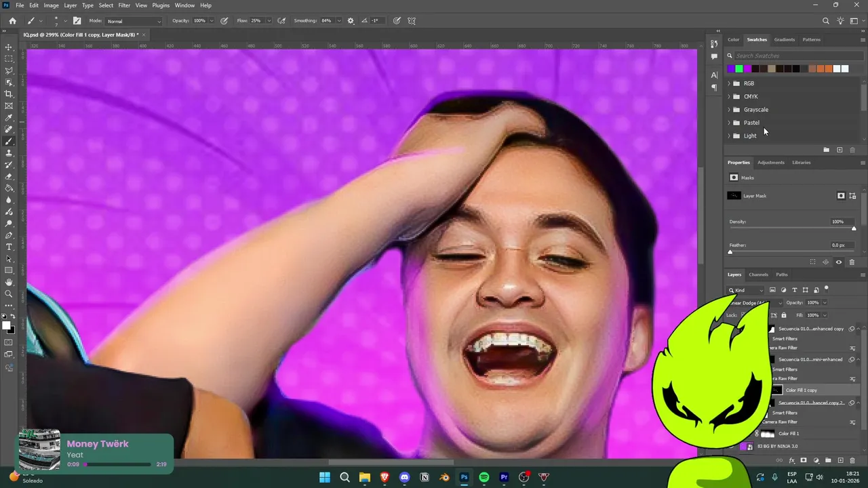Select the 83 BG BY NINJA 3.0 layer
The image size is (868, 488).
(x=777, y=447)
